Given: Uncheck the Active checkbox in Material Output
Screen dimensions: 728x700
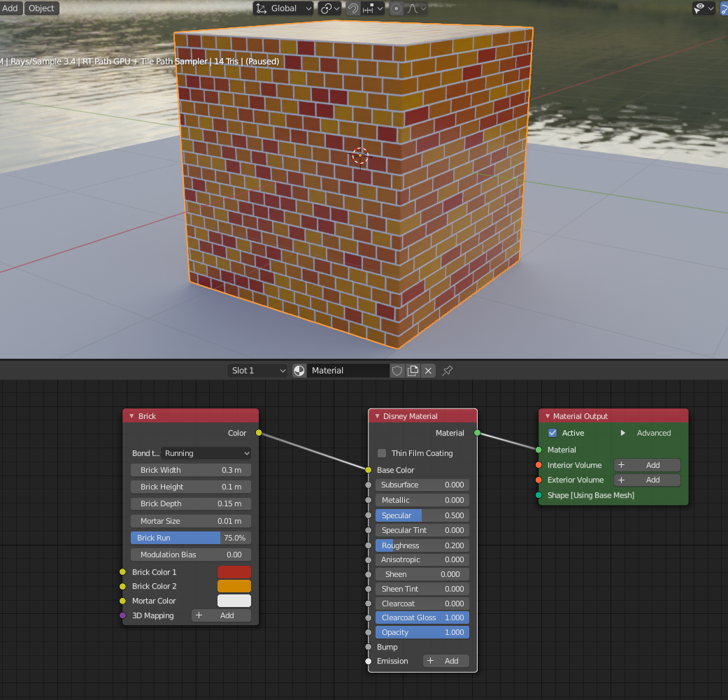Looking at the screenshot, I should (x=552, y=433).
